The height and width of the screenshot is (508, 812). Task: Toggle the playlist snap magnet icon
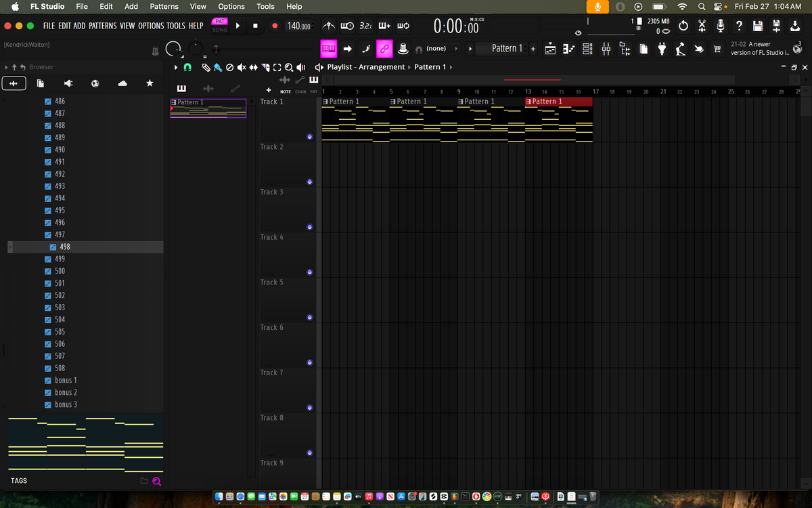coord(188,67)
